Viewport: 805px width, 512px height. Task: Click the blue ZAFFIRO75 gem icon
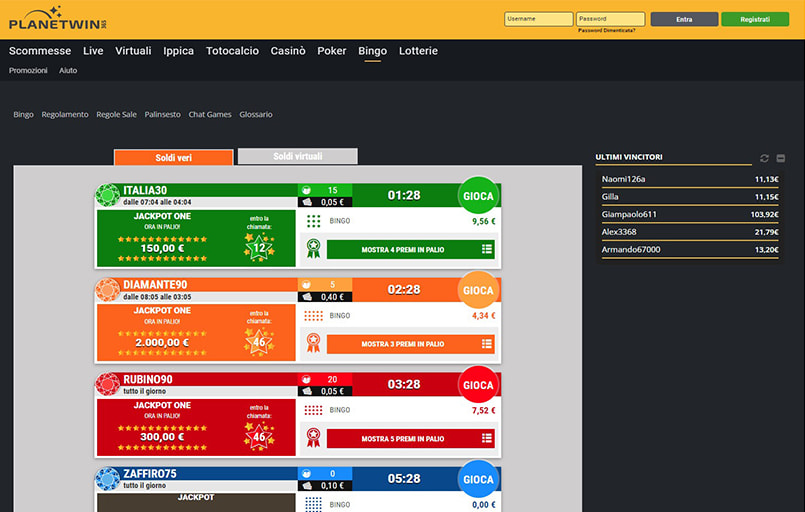(x=107, y=478)
